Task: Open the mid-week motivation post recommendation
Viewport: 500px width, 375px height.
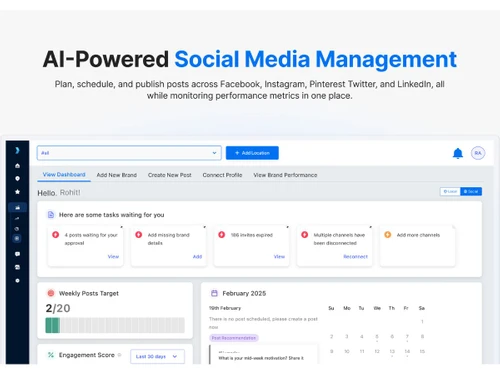Action: [x=263, y=355]
